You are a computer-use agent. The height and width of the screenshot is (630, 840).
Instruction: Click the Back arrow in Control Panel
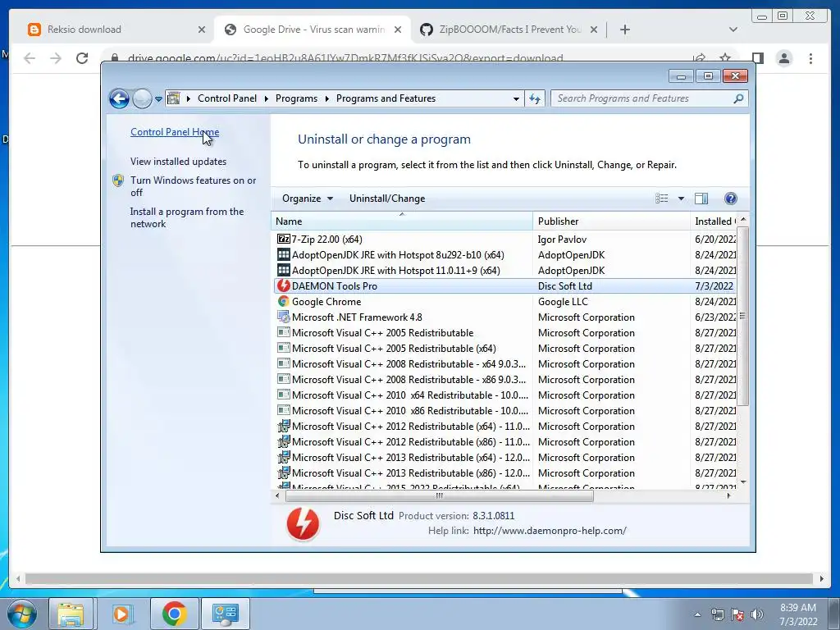pos(119,98)
